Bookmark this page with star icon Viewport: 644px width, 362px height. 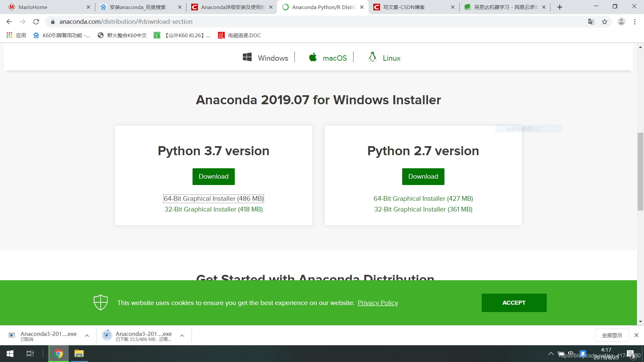point(604,21)
